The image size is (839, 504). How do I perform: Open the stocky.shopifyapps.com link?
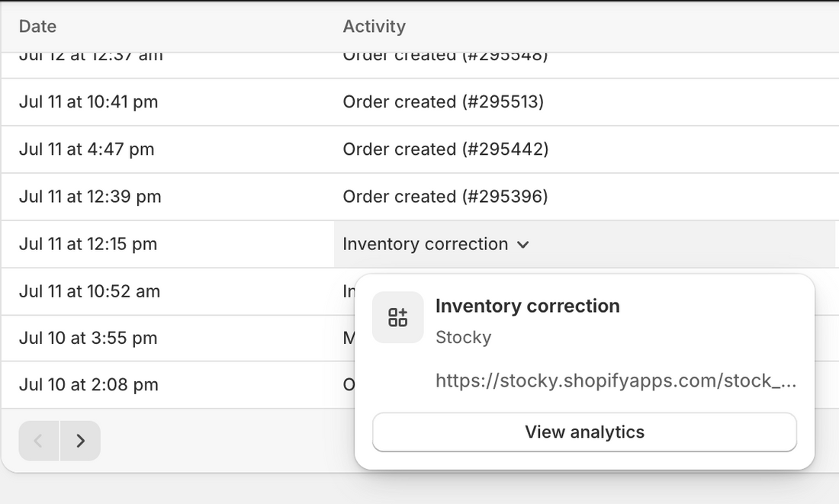(x=615, y=380)
